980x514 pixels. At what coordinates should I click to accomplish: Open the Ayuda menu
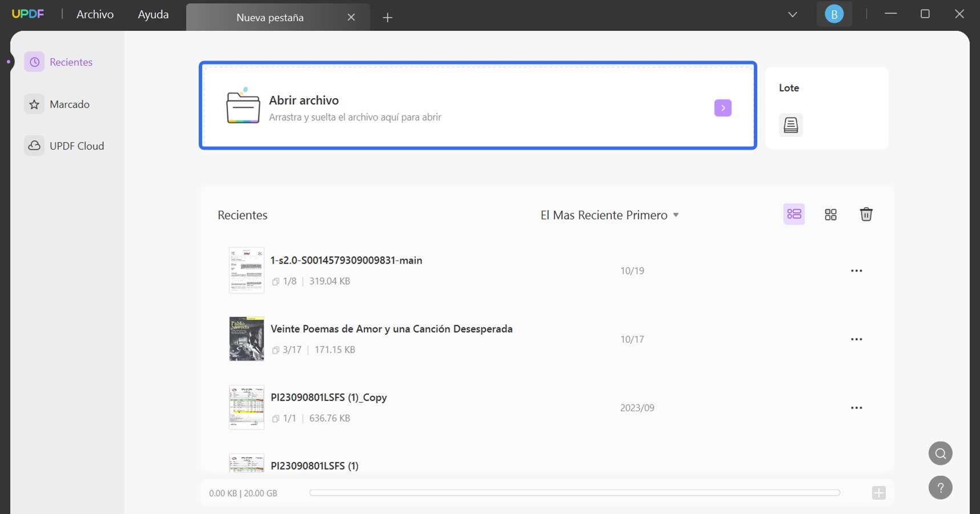coord(153,14)
